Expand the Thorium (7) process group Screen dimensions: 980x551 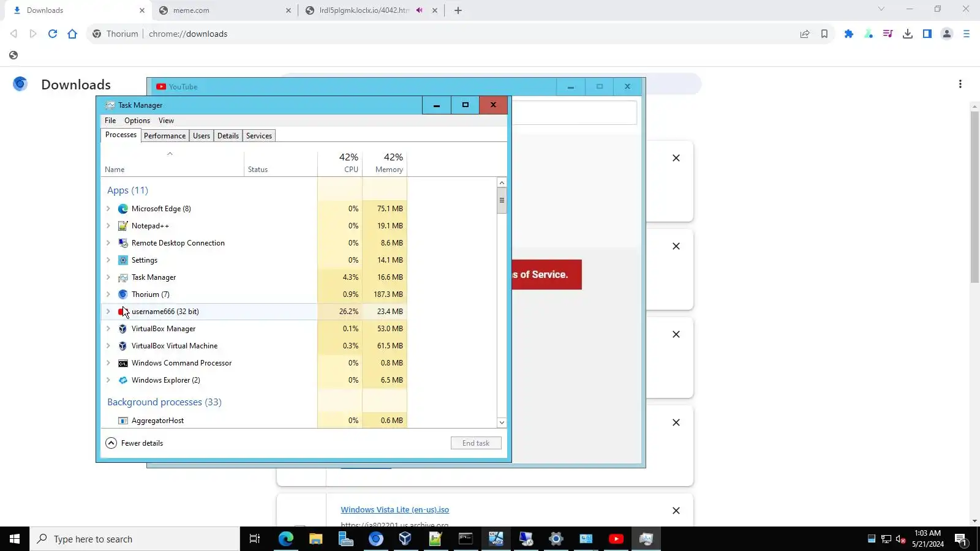(x=108, y=294)
